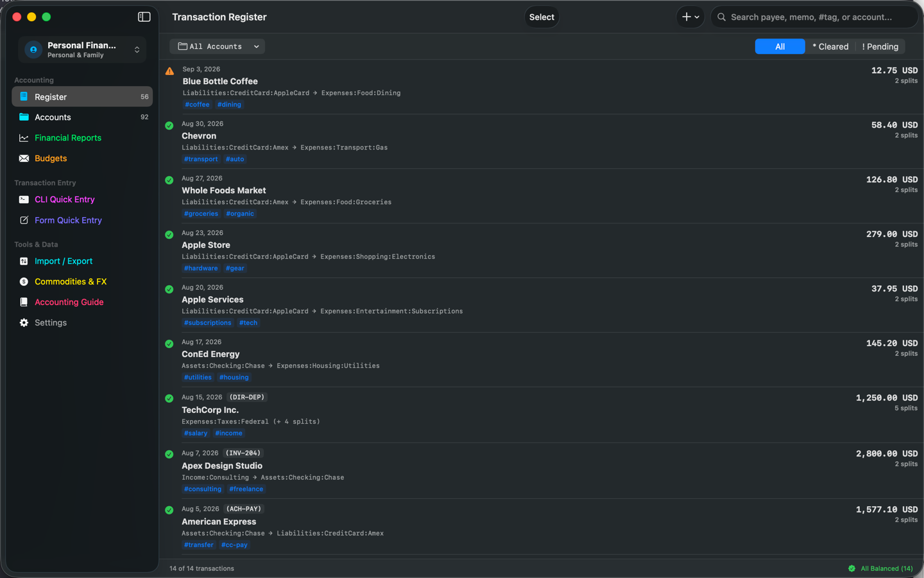Click the Financial Reports chart icon
The image size is (924, 578).
pos(24,137)
